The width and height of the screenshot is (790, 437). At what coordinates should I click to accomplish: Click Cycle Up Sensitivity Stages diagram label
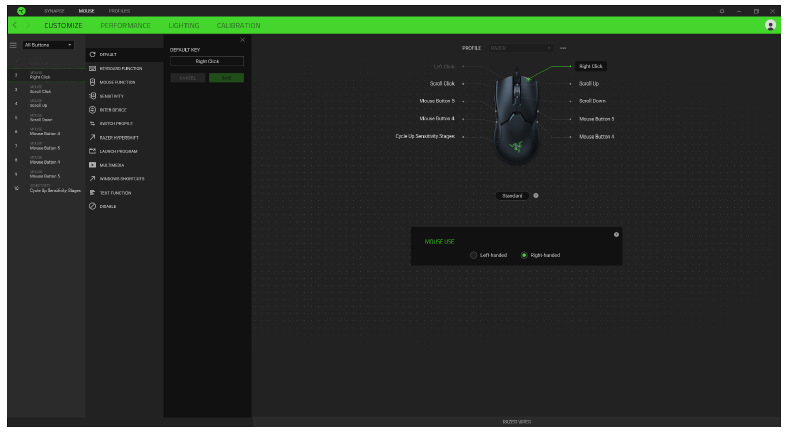(x=425, y=136)
